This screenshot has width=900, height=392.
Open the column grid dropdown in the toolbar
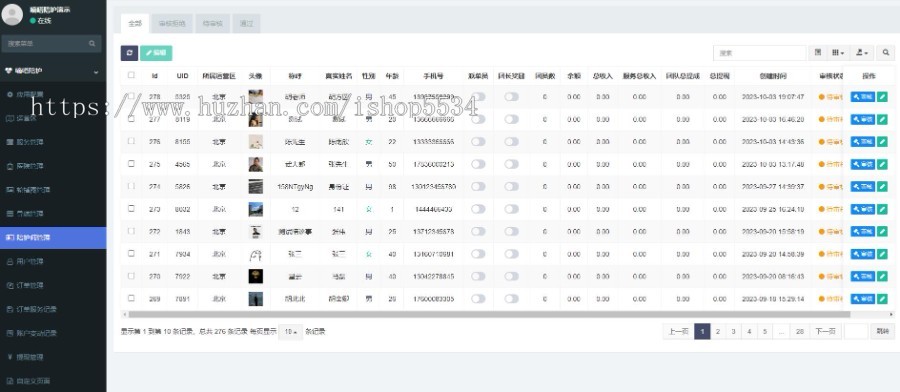[x=838, y=53]
